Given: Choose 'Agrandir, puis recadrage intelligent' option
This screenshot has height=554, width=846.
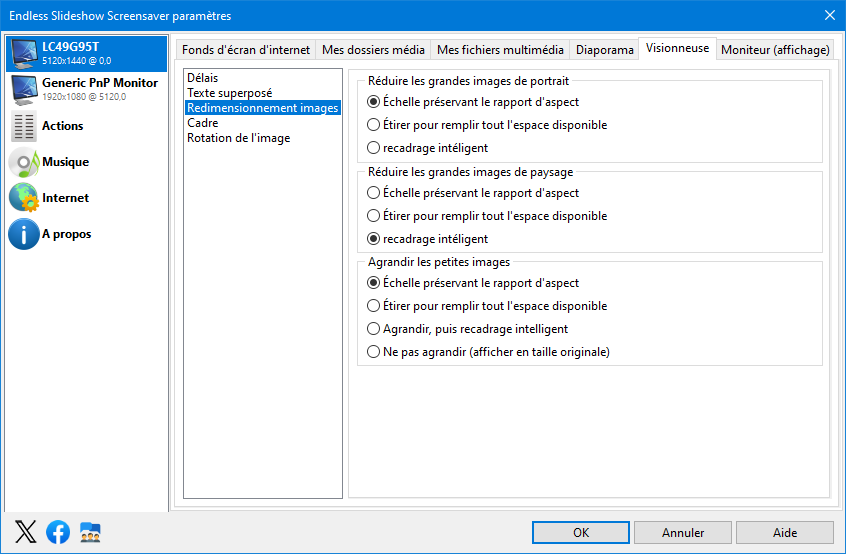Looking at the screenshot, I should [x=373, y=329].
